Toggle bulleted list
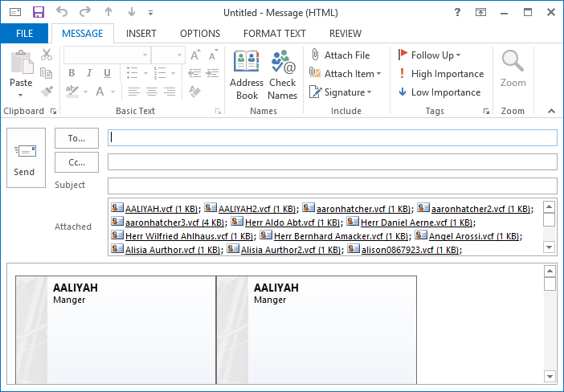The image size is (564, 392). [x=132, y=73]
